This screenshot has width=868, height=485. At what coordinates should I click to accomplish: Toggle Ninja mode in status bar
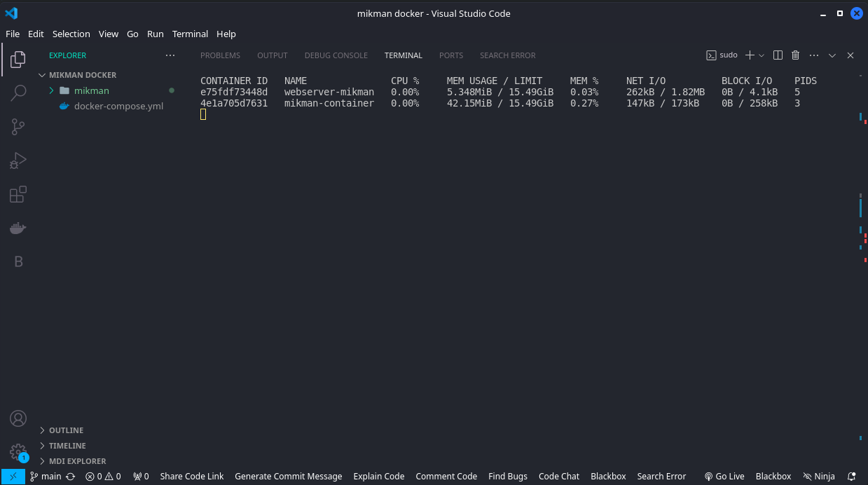(819, 477)
